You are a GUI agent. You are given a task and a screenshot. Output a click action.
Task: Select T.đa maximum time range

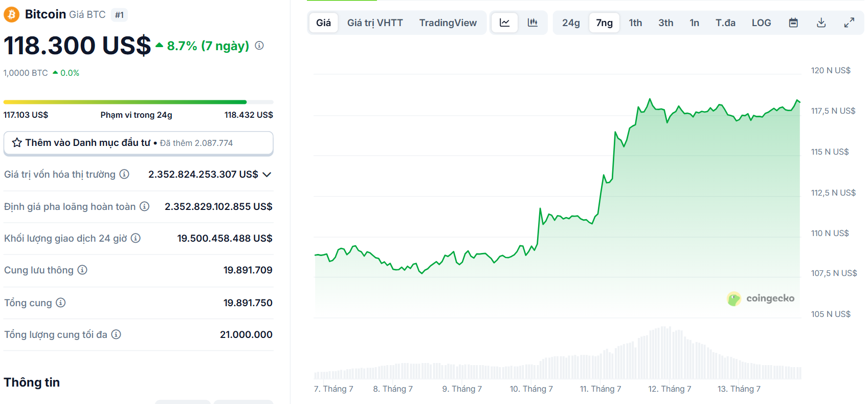[725, 23]
